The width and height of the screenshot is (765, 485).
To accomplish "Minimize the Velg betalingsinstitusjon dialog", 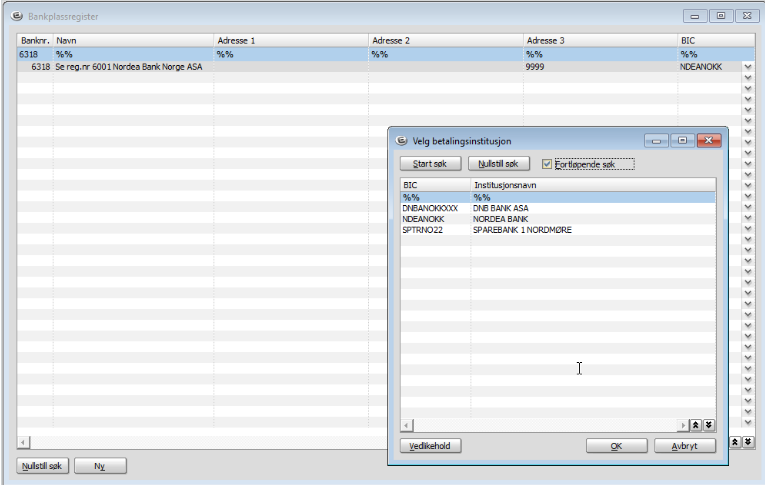I will 656,141.
